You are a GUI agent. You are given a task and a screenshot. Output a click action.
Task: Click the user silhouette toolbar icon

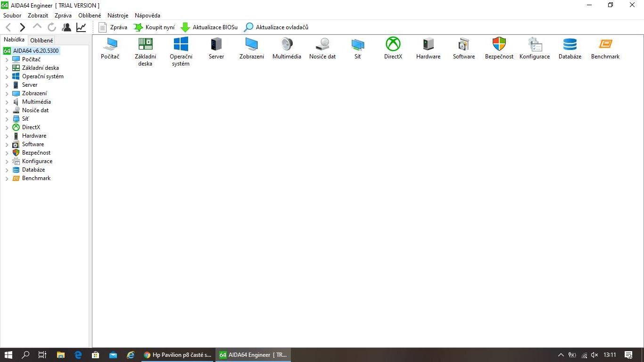coord(66,27)
